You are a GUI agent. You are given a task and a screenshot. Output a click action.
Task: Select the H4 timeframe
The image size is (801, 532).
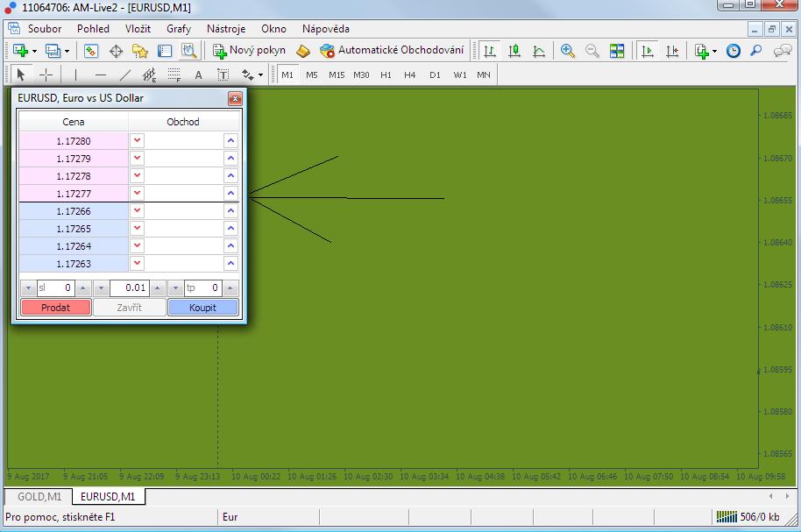tap(409, 74)
